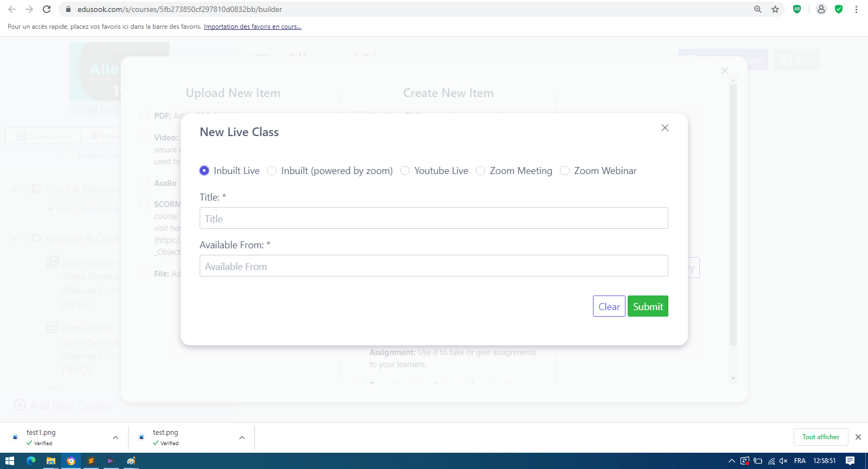Click the Title input field

(433, 219)
